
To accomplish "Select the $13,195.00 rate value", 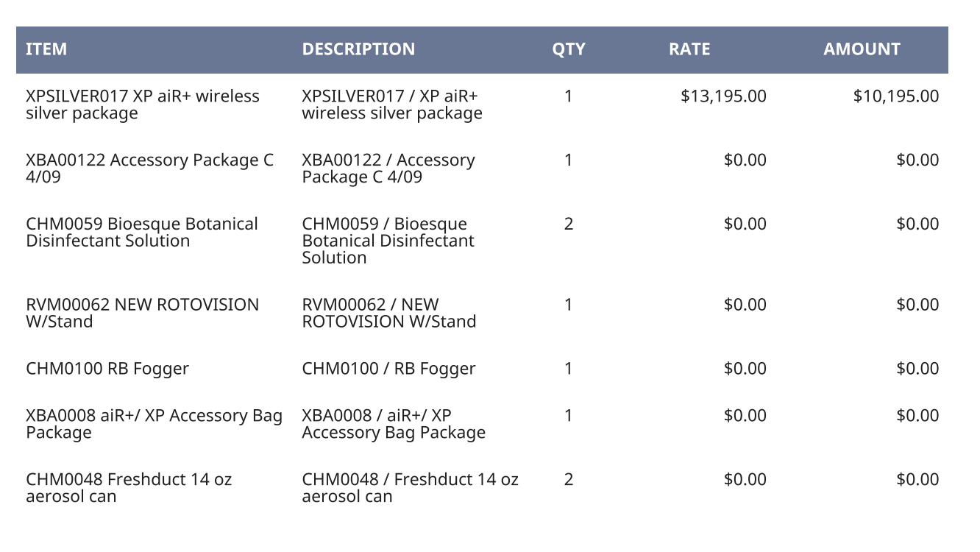I will (x=723, y=96).
